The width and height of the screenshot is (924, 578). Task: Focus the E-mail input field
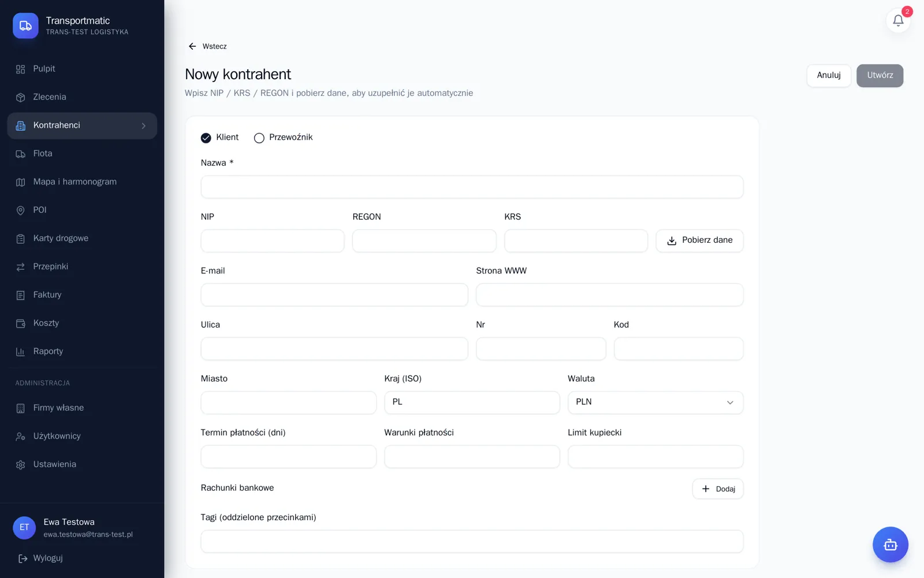pos(334,295)
